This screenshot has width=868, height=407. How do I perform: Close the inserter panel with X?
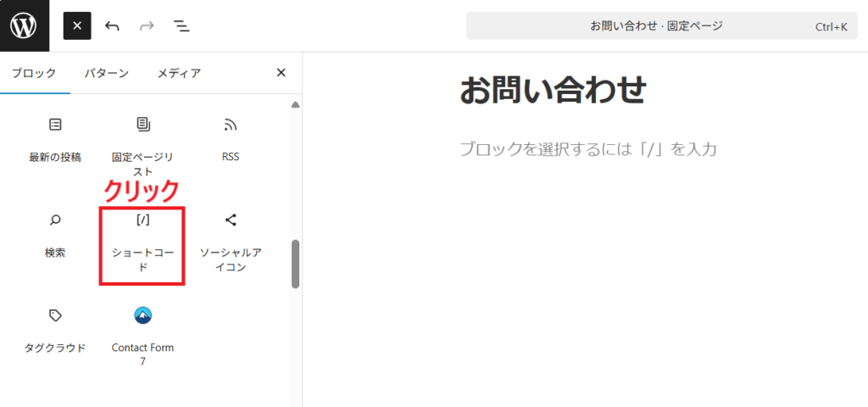(281, 73)
